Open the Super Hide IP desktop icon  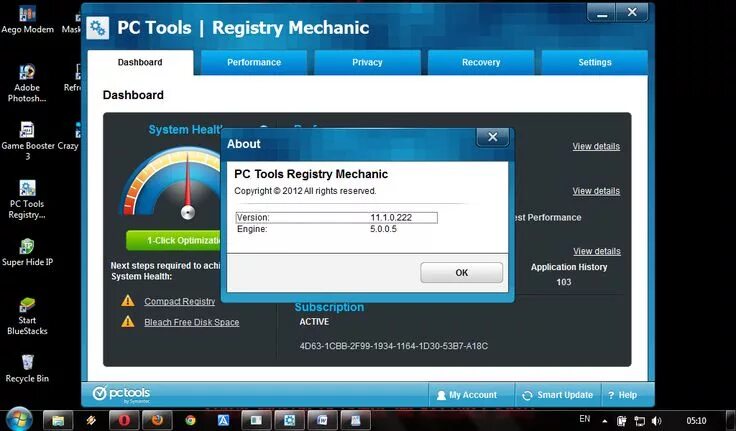[x=27, y=253]
